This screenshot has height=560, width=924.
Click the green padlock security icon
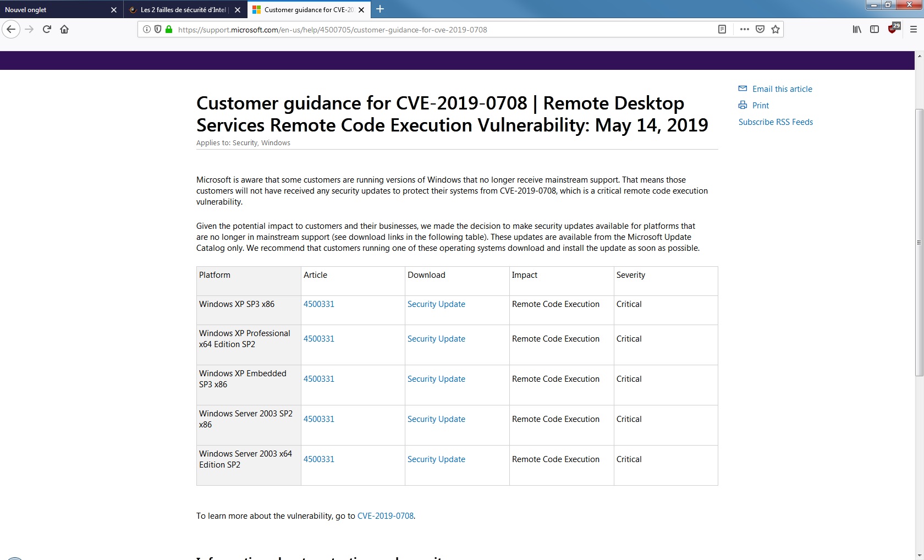[169, 30]
